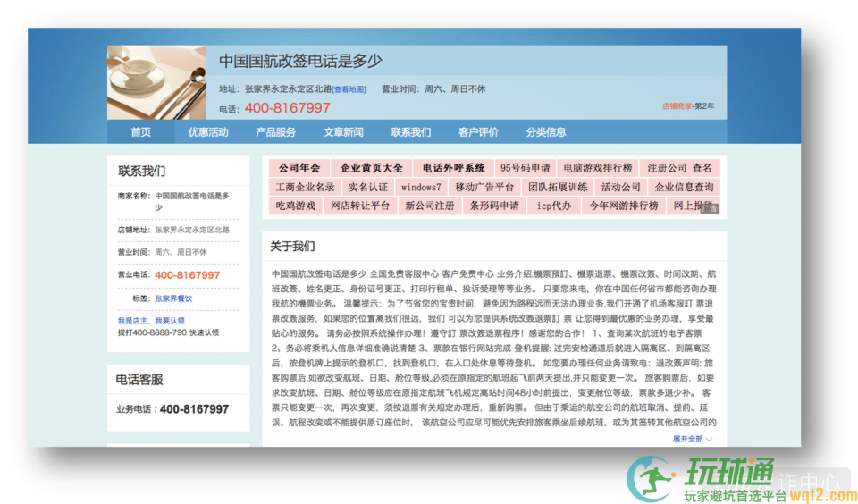Click the 拨打400-8888-790 快速认领 text
The height and width of the screenshot is (504, 858).
[x=169, y=332]
